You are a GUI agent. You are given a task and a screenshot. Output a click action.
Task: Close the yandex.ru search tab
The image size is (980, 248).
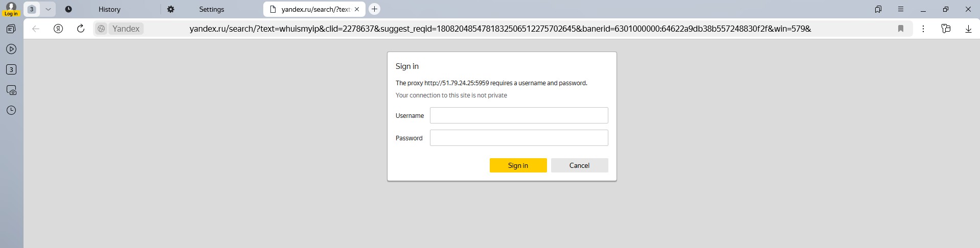(x=357, y=9)
